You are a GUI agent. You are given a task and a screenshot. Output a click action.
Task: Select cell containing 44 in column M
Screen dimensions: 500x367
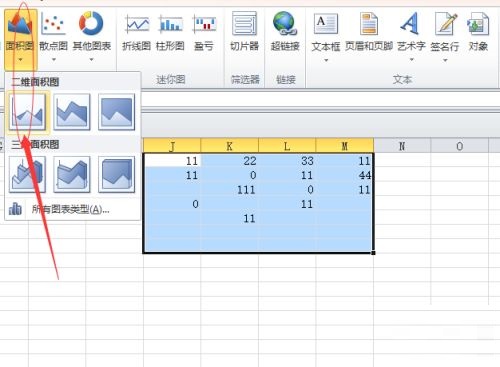344,175
